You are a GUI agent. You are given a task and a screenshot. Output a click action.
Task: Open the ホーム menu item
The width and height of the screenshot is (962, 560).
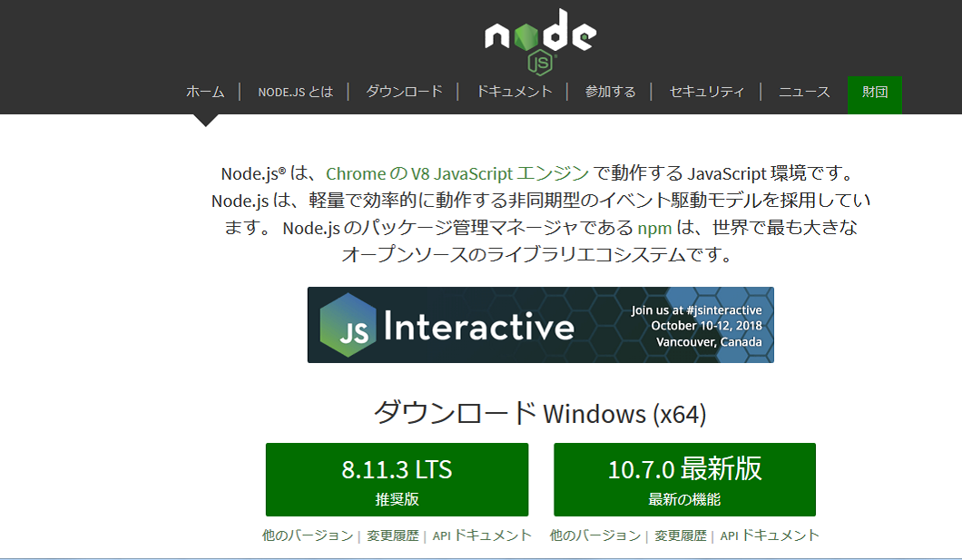click(205, 92)
